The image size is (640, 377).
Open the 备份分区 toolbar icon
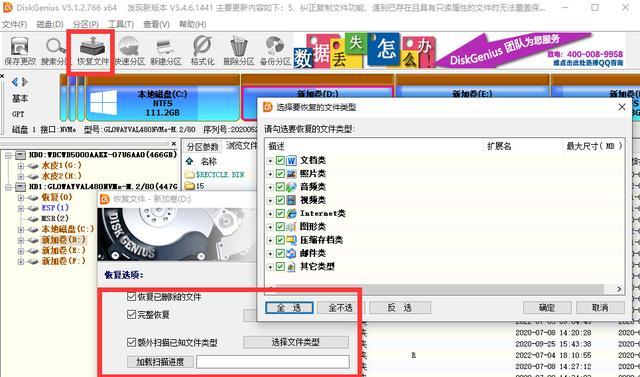tap(275, 51)
